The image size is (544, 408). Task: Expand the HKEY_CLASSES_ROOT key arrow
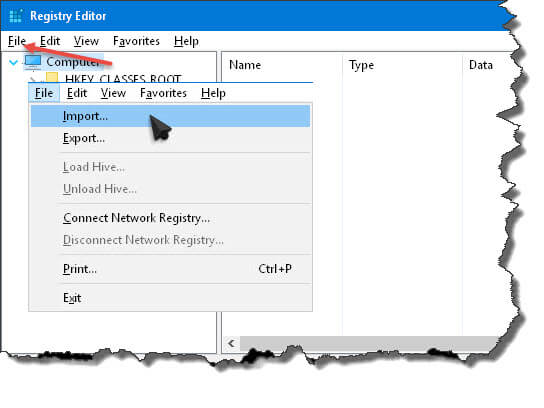[x=33, y=79]
